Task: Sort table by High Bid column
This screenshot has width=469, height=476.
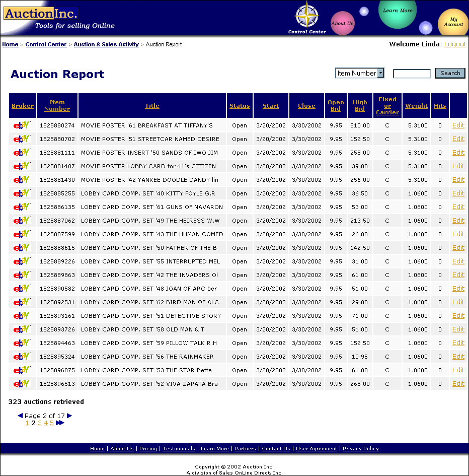Action: click(360, 106)
